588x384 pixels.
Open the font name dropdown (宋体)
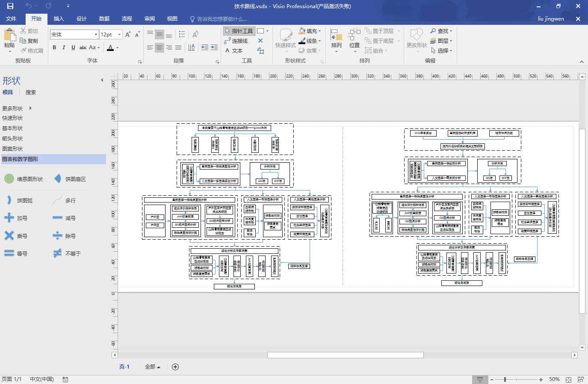(96, 34)
